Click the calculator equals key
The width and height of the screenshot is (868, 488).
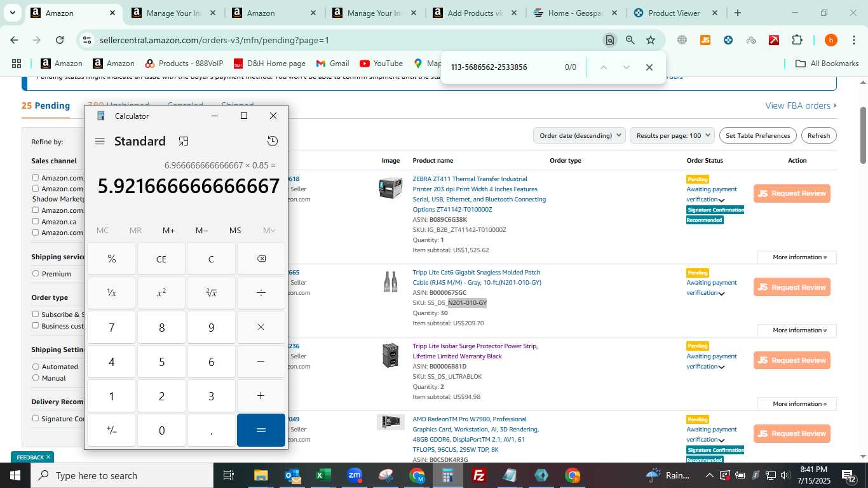[261, 430]
